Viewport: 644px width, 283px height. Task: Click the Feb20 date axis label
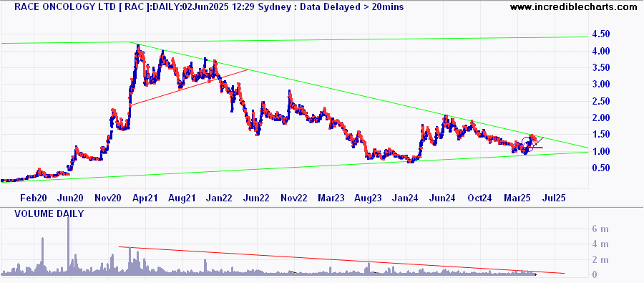34,198
